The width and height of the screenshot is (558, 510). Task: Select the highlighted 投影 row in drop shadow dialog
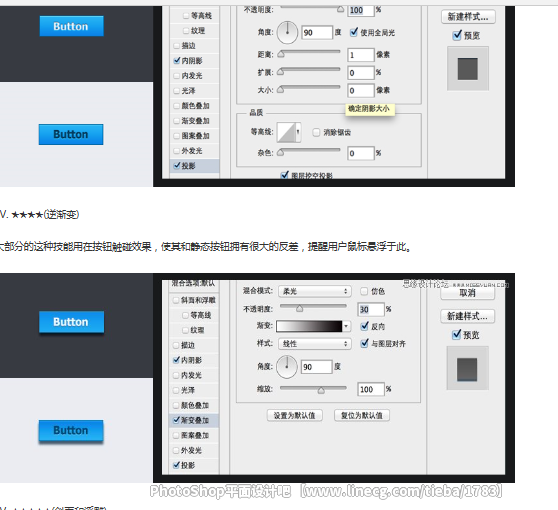[195, 166]
